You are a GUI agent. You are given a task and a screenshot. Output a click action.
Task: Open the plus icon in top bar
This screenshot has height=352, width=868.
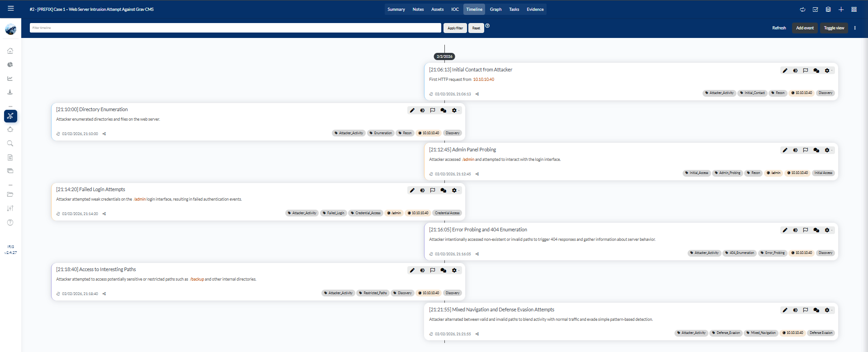point(841,9)
